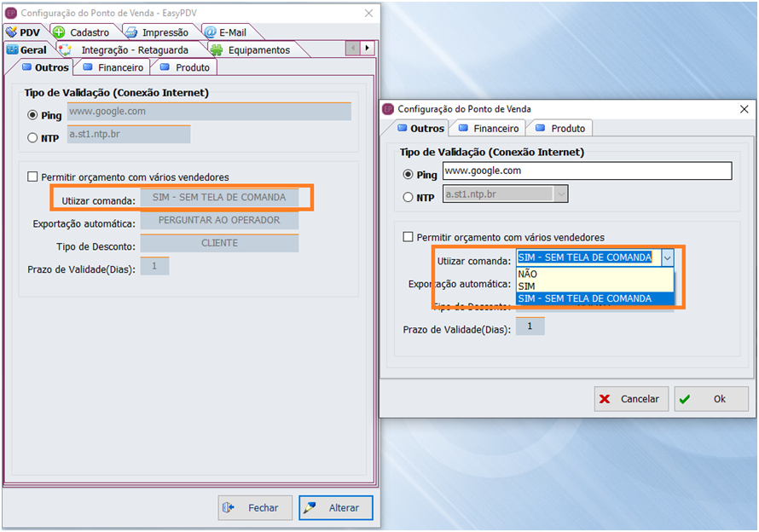
Task: Click the Fechar button
Action: tap(255, 507)
